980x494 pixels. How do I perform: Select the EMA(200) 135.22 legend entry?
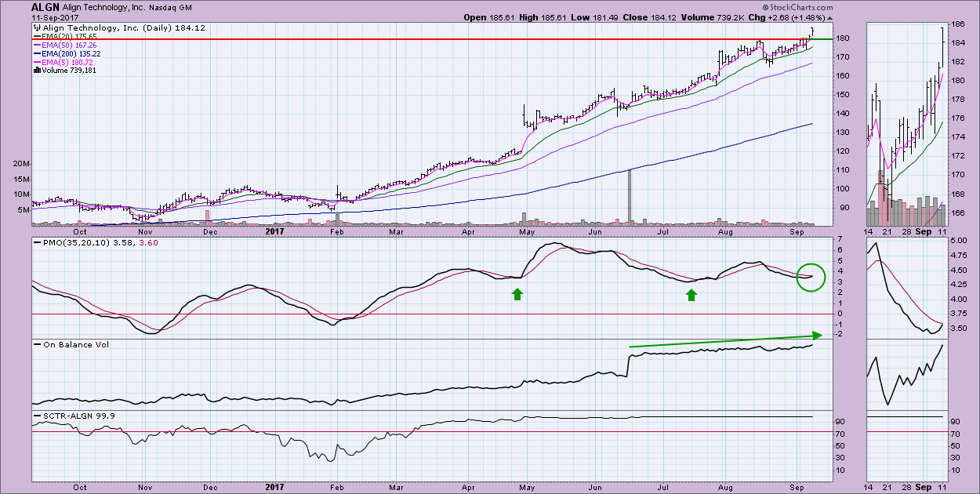pos(70,53)
